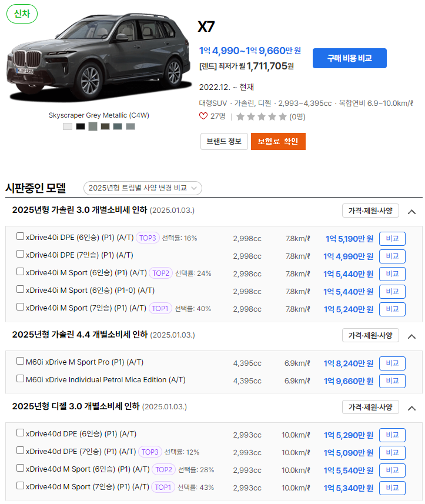Select the dark brown color swatch
This screenshot has width=425, height=504.
[105, 126]
